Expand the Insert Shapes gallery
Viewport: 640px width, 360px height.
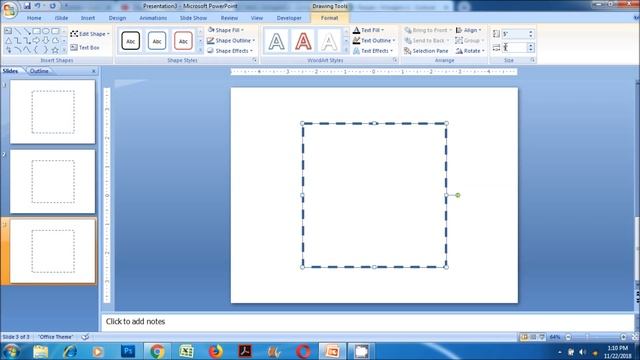[x=64, y=50]
